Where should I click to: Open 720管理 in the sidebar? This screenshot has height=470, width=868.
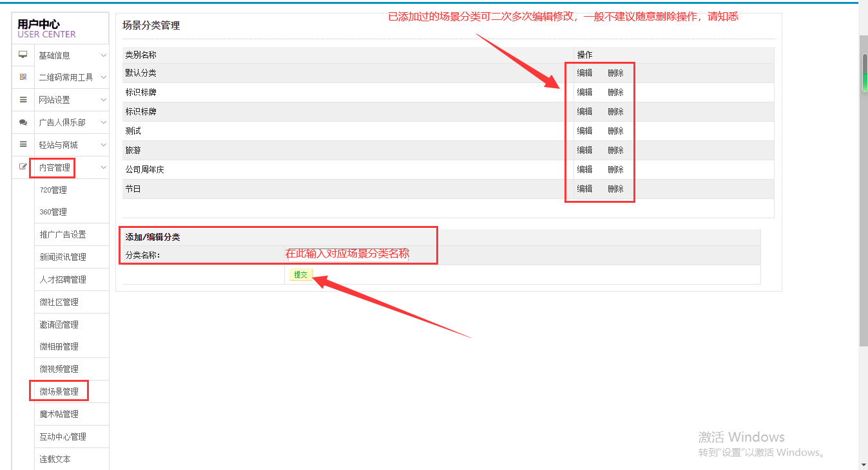53,190
